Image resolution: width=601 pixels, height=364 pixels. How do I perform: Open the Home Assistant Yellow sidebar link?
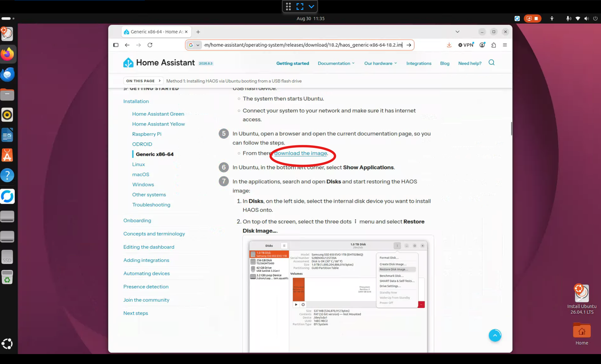point(158,124)
